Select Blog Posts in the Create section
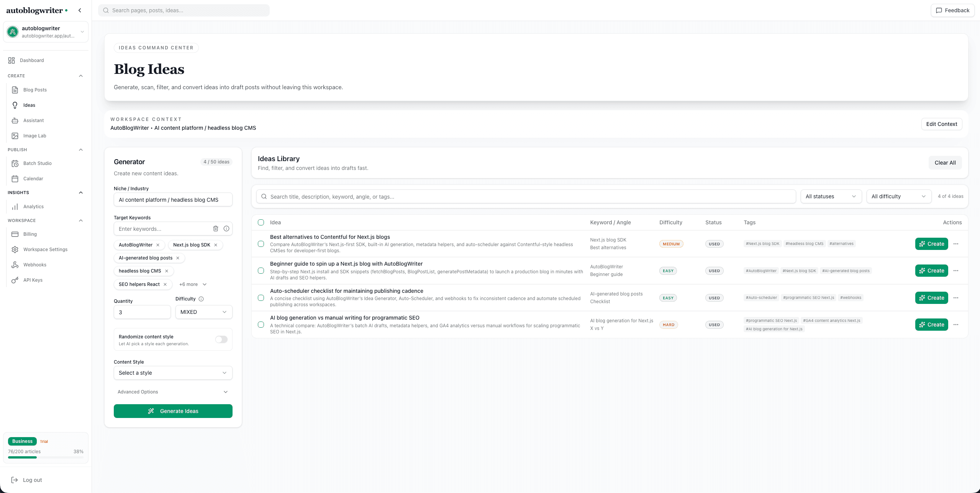 click(34, 90)
